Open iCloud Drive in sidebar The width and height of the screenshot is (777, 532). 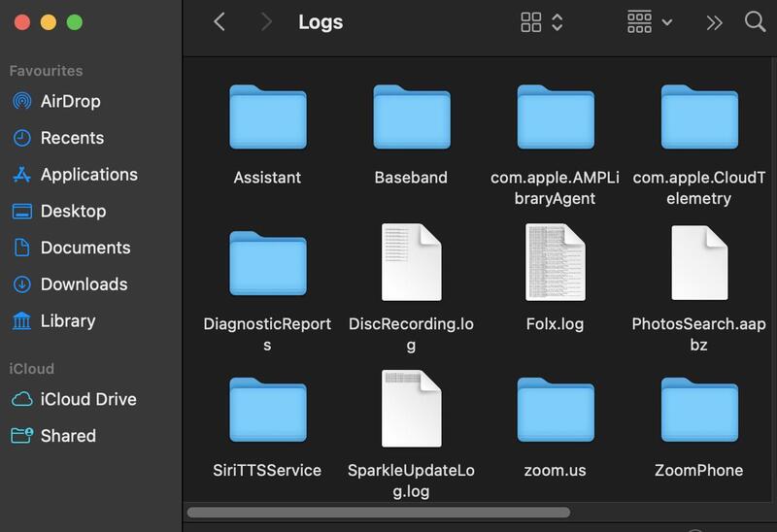[x=87, y=399]
